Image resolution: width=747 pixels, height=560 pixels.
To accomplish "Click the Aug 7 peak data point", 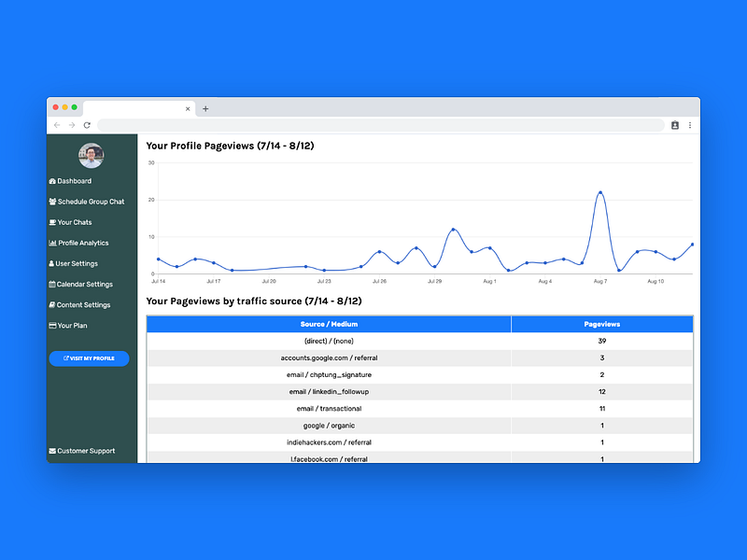I will 600,192.
